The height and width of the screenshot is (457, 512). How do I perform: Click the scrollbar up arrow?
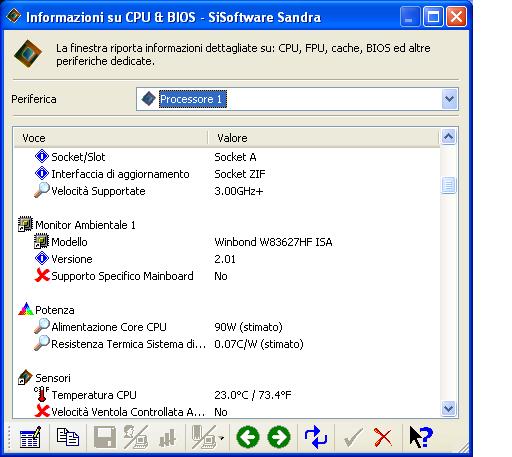tap(449, 137)
